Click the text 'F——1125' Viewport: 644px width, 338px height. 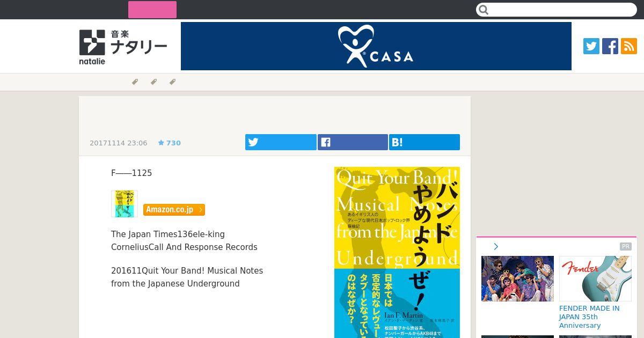tap(131, 173)
